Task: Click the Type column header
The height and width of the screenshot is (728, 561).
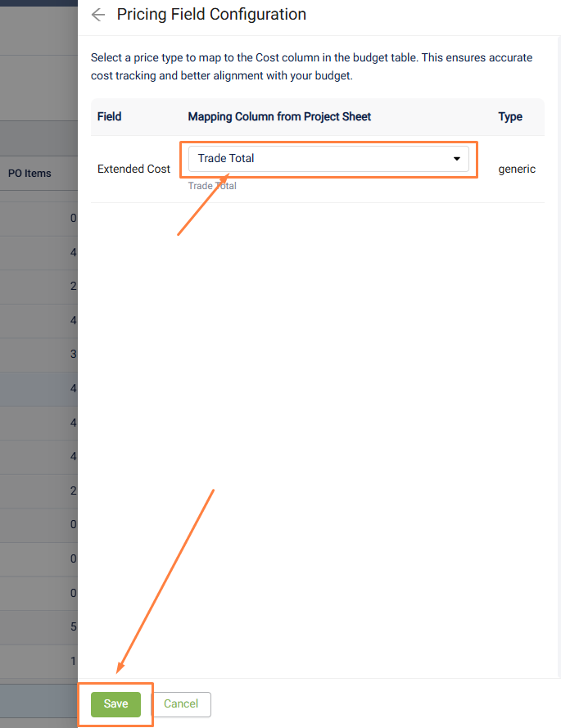Action: (x=510, y=116)
